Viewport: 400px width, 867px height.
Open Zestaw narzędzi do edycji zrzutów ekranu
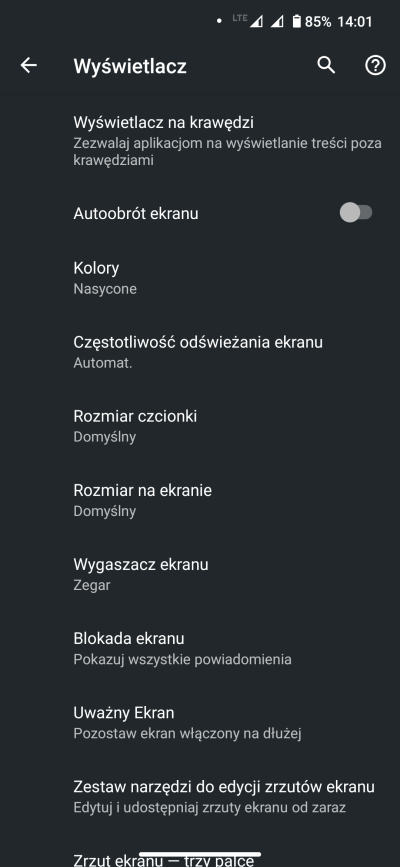[x=200, y=796]
